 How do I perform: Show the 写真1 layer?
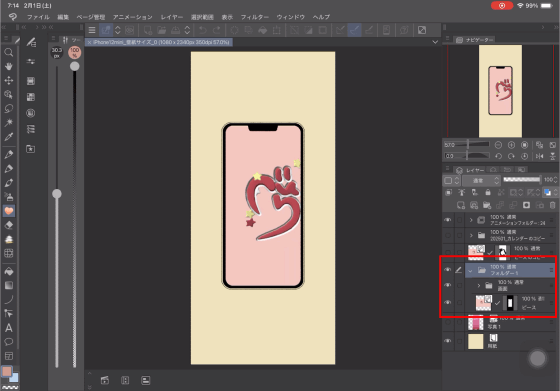tap(448, 322)
